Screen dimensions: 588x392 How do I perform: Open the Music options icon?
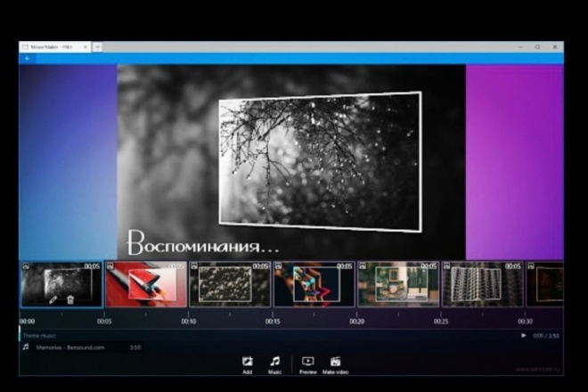pyautogui.click(x=275, y=361)
